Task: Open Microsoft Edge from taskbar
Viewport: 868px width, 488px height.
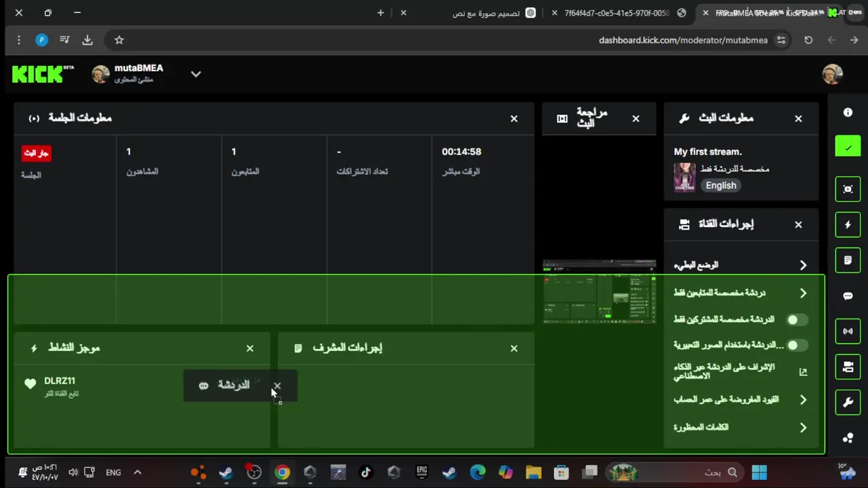Action: (x=477, y=472)
